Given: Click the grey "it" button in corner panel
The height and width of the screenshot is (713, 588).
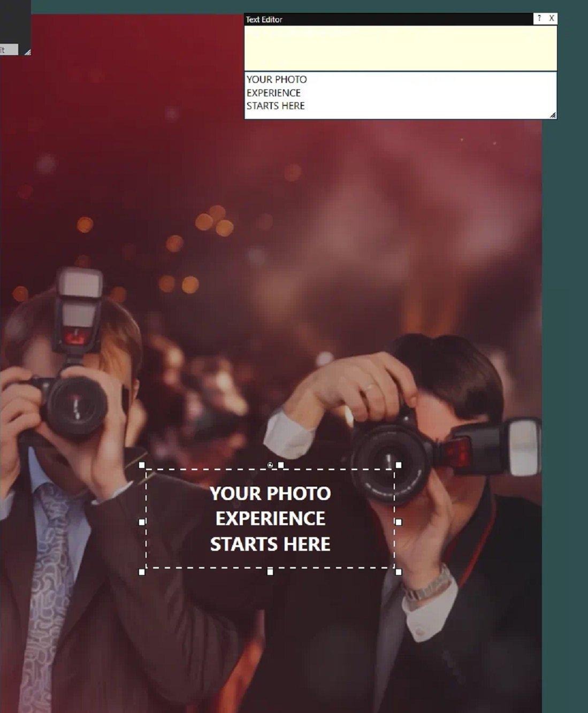Looking at the screenshot, I should coord(9,50).
